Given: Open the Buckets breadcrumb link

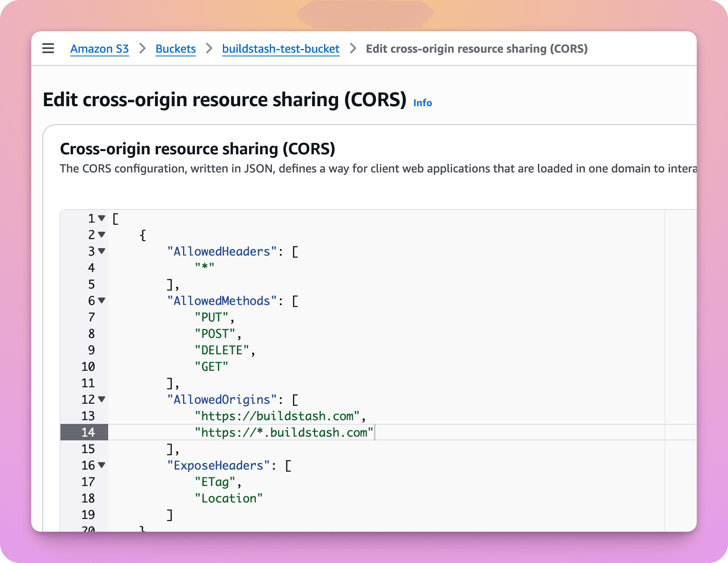Looking at the screenshot, I should click(x=175, y=49).
